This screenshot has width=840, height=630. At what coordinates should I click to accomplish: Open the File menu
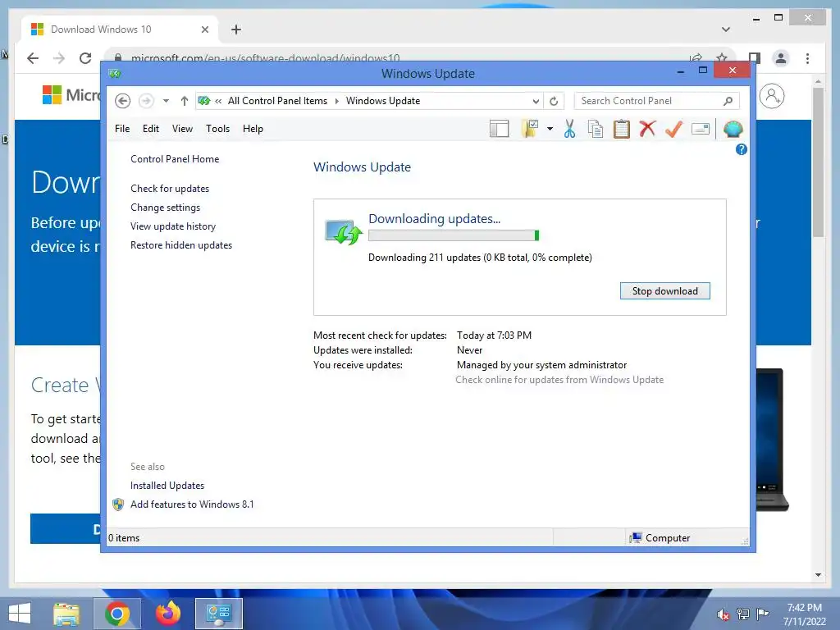pos(122,129)
